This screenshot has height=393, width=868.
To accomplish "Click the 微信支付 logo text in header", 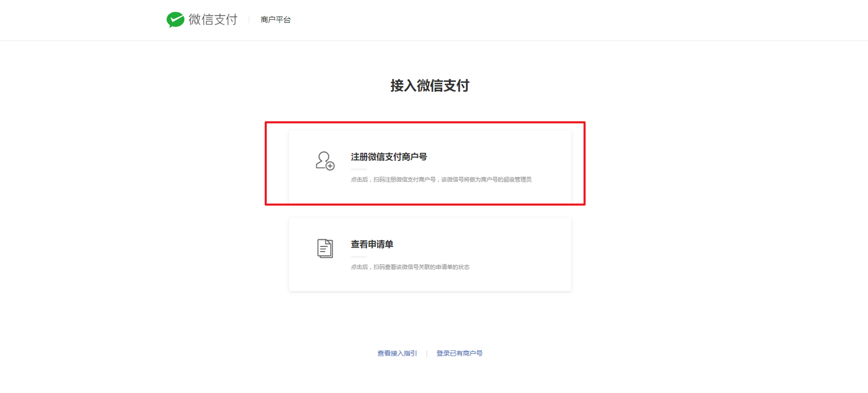I will 213,19.
